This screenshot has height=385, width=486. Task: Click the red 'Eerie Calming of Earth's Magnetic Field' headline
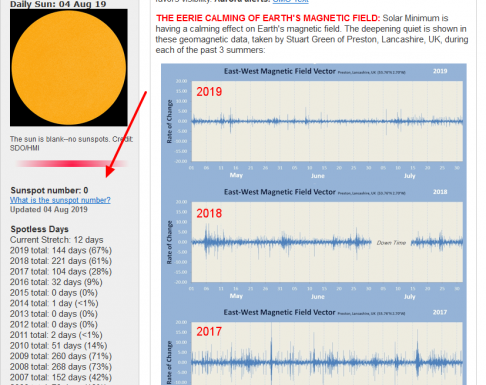pyautogui.click(x=268, y=18)
